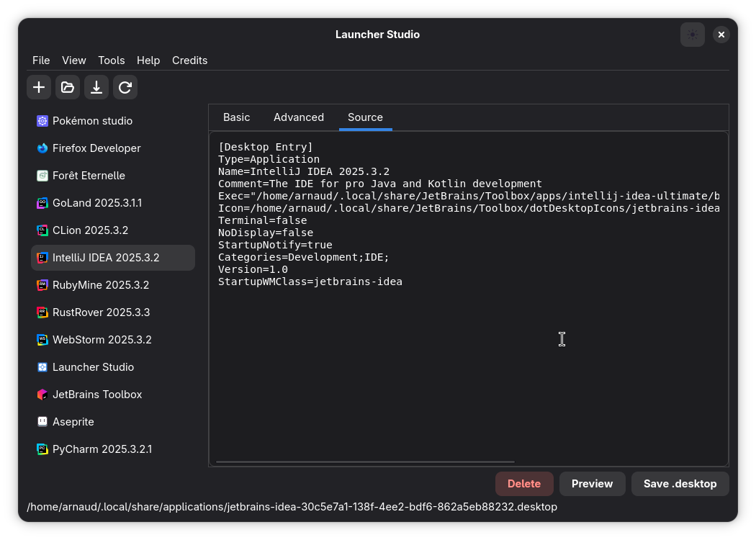Image resolution: width=756 pixels, height=540 pixels.
Task: Select 'Pokémon studio' entry text
Action: (92, 121)
